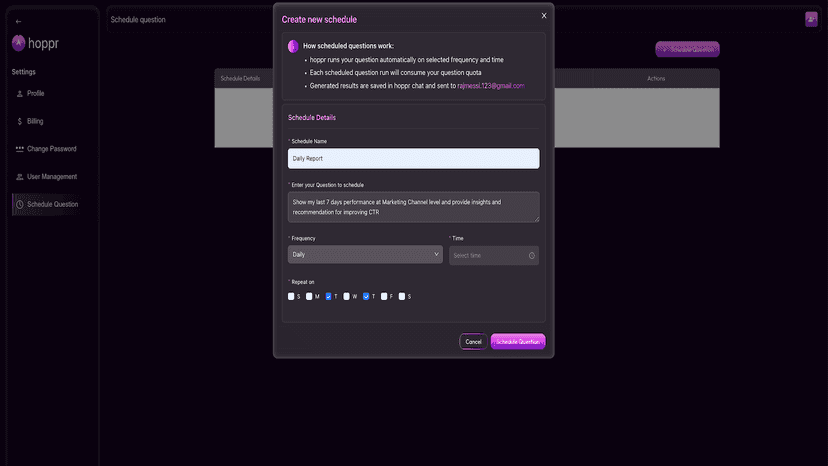Check the W (Wednesday) checkbox
828x466 pixels.
[x=346, y=296]
